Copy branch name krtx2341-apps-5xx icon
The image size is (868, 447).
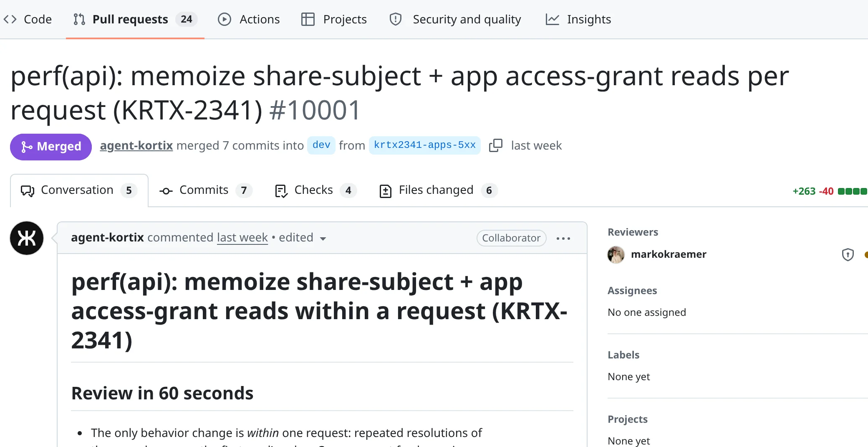[496, 145]
